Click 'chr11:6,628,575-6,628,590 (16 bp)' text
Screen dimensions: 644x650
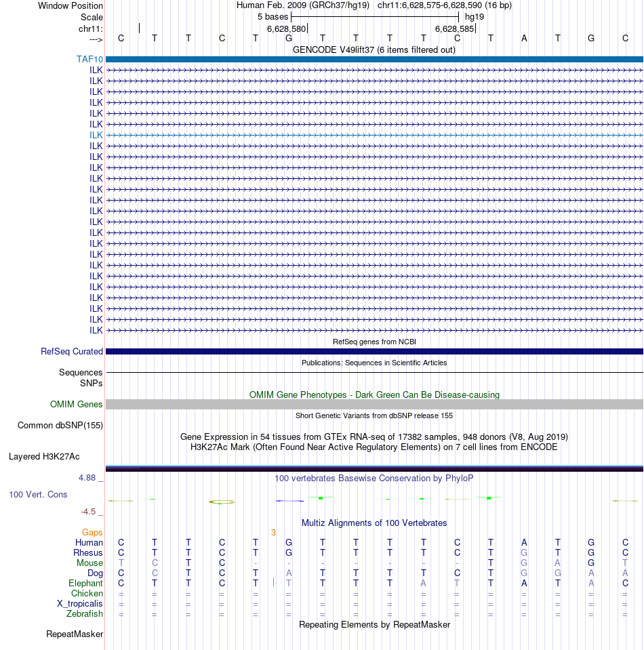tap(445, 5)
